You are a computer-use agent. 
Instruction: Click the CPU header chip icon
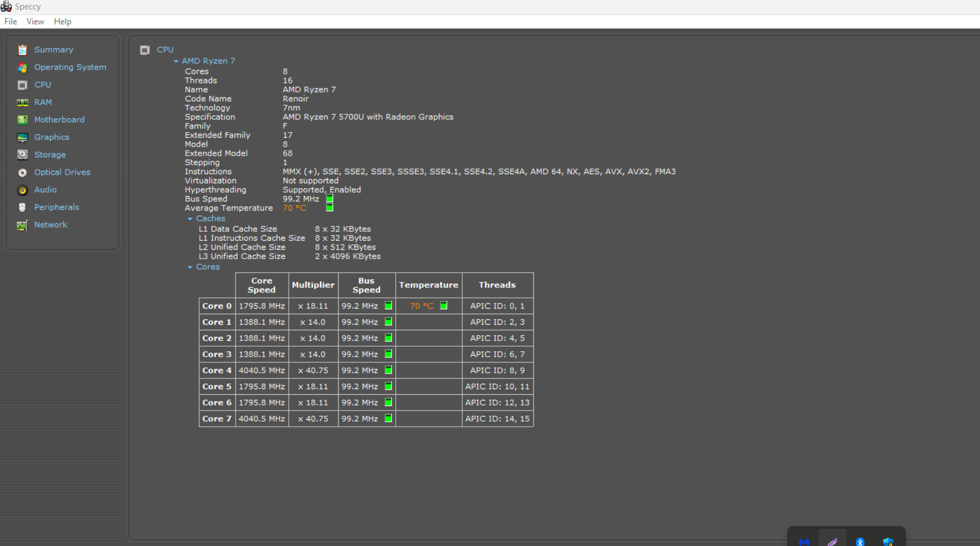145,50
